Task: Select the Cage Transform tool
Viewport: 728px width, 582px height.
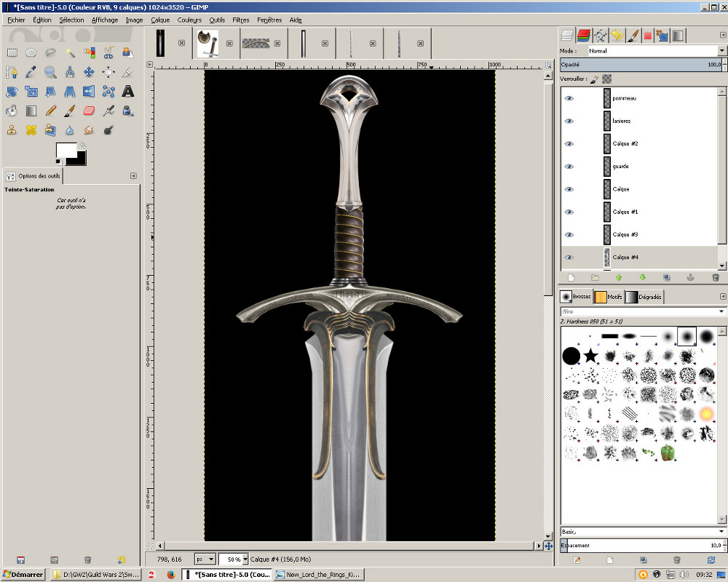Action: (108, 92)
